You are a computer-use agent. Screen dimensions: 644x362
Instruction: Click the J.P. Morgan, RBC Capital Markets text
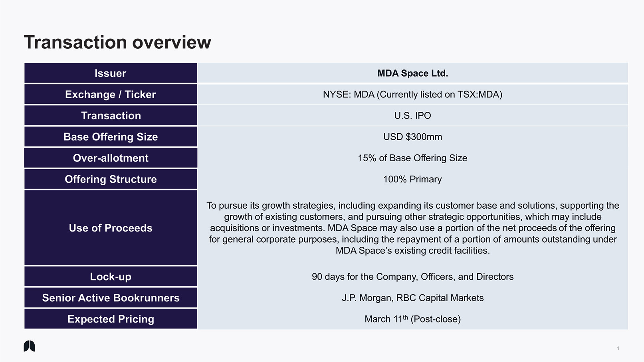[x=412, y=298]
